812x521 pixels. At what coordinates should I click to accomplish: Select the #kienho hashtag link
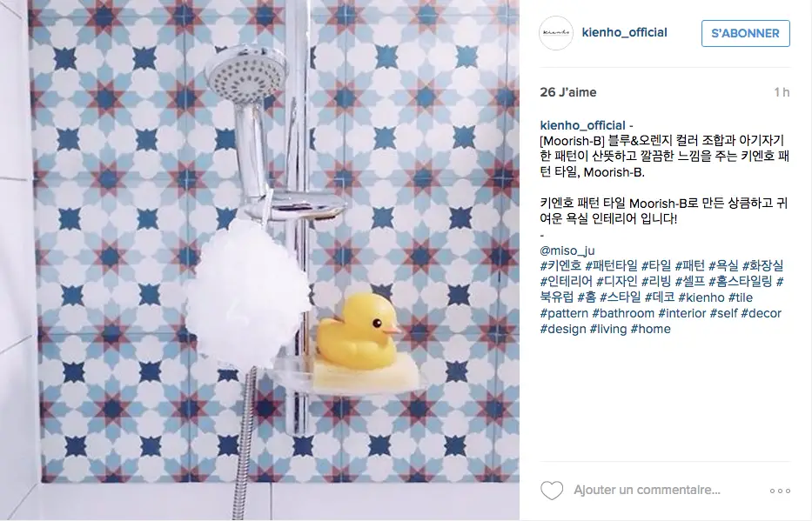(x=701, y=297)
